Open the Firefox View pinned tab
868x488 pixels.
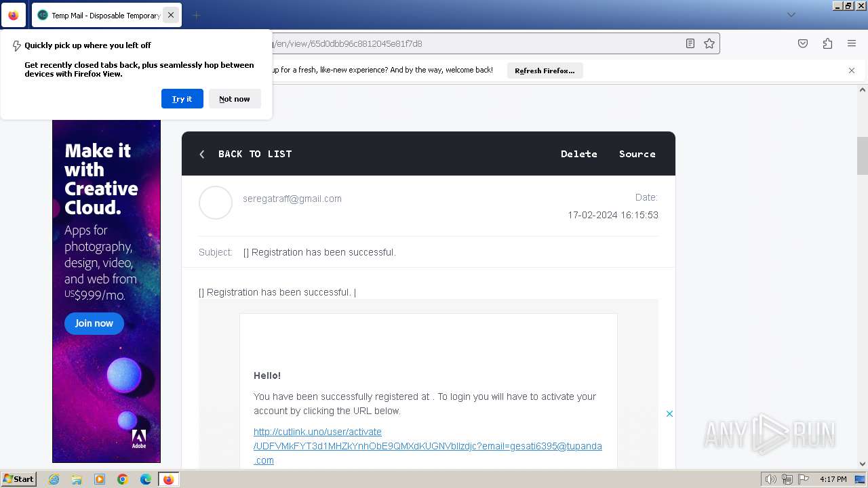pyautogui.click(x=14, y=15)
